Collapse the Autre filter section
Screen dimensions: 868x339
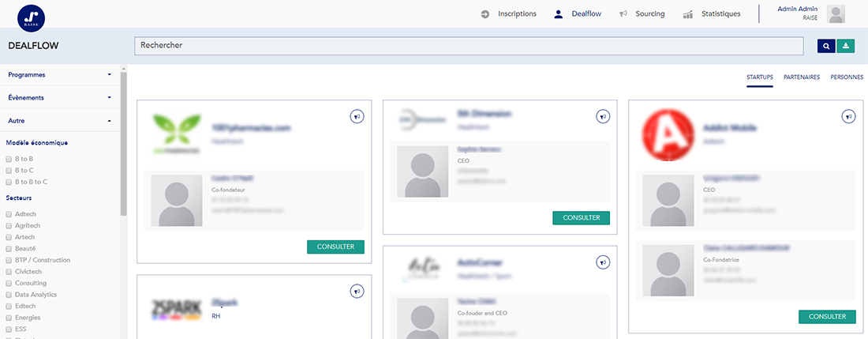pyautogui.click(x=59, y=121)
